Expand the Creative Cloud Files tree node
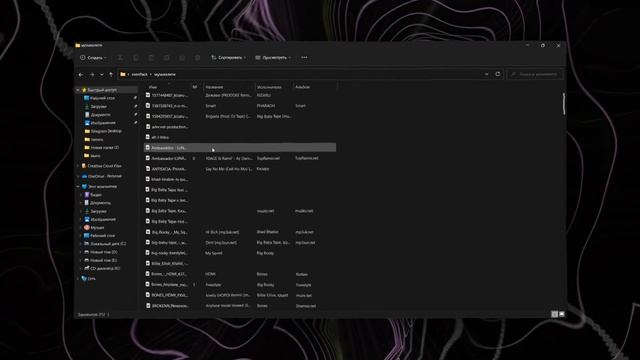The width and height of the screenshot is (640, 360). coord(78,166)
